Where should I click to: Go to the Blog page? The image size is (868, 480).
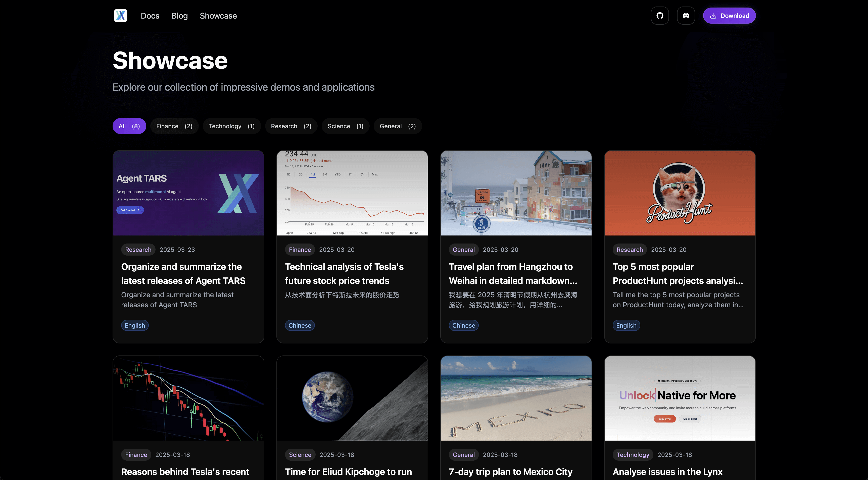[179, 16]
